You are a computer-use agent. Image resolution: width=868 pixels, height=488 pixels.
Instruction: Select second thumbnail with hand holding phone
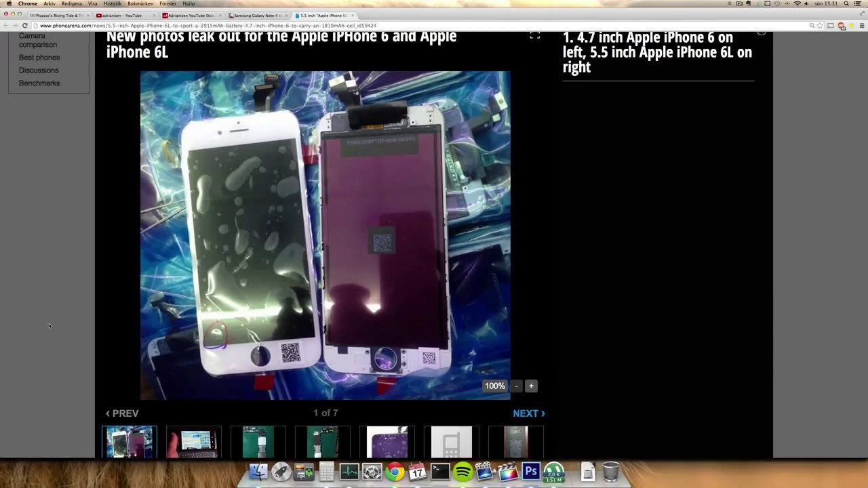point(194,442)
